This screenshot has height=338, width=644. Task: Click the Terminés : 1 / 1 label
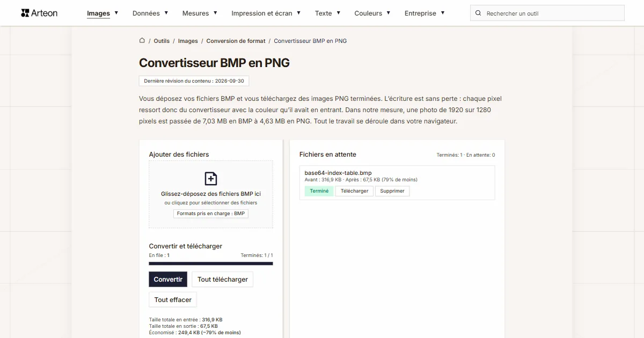pyautogui.click(x=257, y=255)
